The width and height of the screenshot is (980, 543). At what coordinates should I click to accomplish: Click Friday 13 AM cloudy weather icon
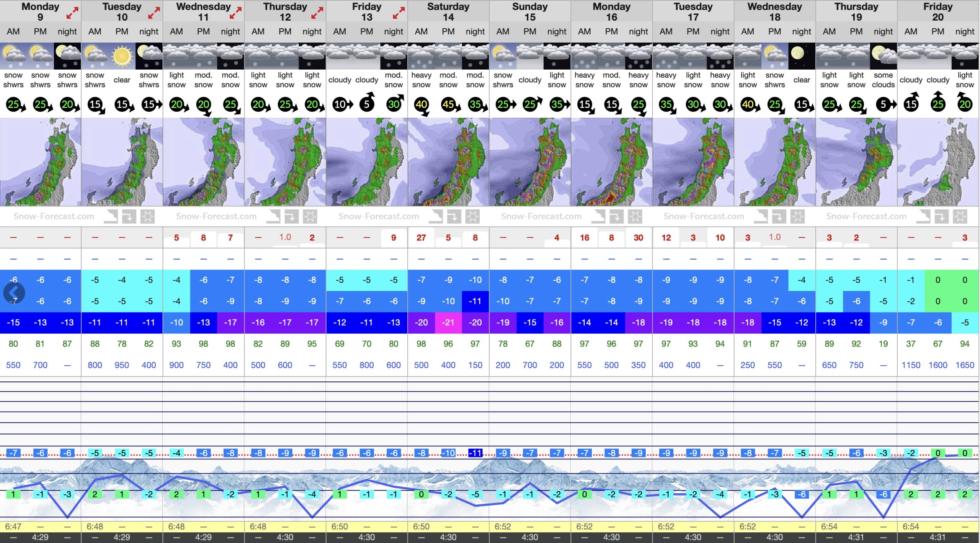click(x=340, y=56)
